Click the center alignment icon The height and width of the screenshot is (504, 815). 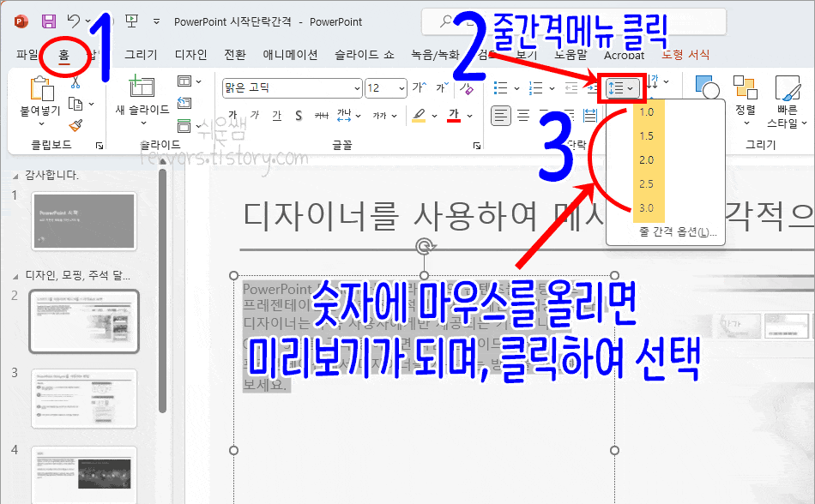pyautogui.click(x=522, y=114)
